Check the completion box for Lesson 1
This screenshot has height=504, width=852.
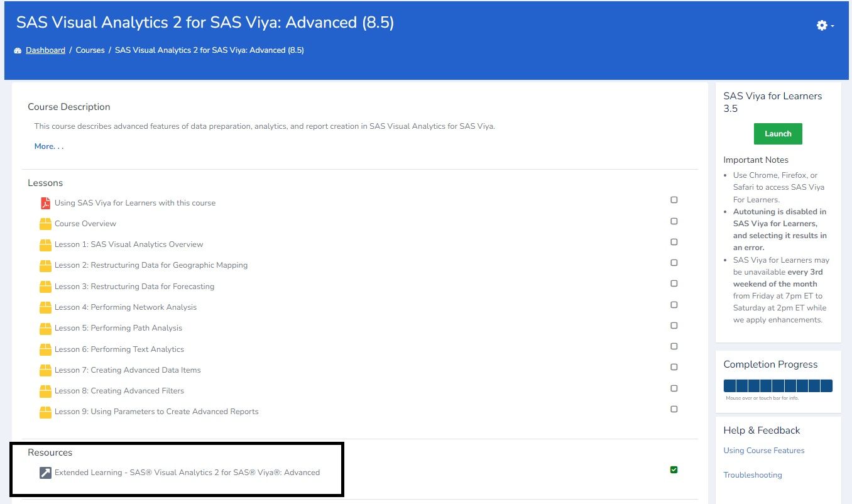(x=674, y=241)
